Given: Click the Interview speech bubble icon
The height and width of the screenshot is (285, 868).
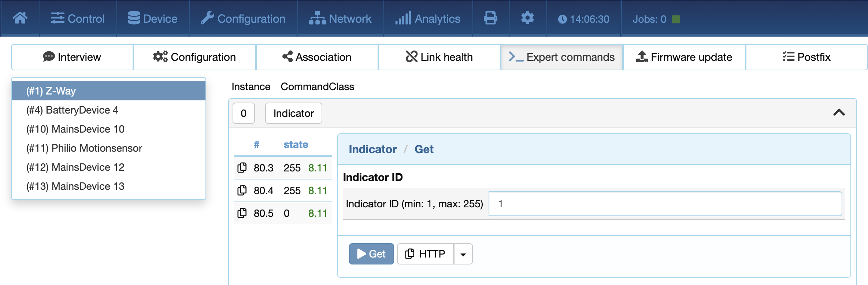Looking at the screenshot, I should [49, 56].
